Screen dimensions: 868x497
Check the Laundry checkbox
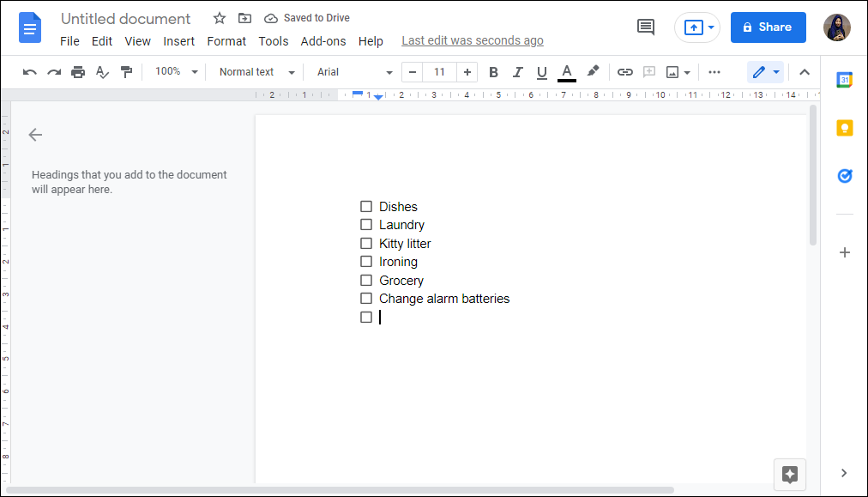(366, 225)
